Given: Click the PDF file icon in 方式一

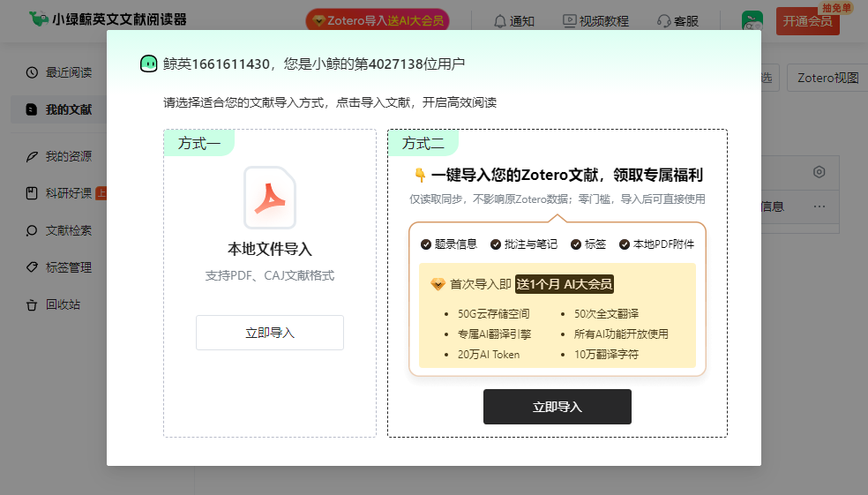Looking at the screenshot, I should point(270,198).
